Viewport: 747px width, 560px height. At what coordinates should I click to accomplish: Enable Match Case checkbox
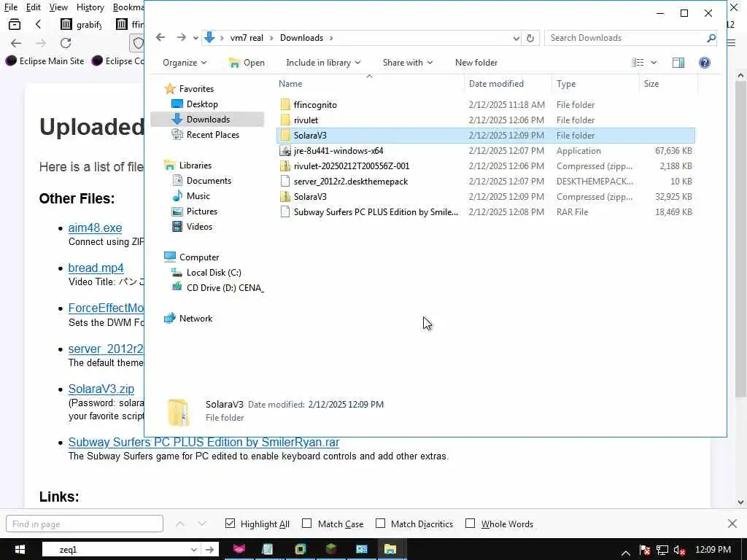click(x=307, y=524)
